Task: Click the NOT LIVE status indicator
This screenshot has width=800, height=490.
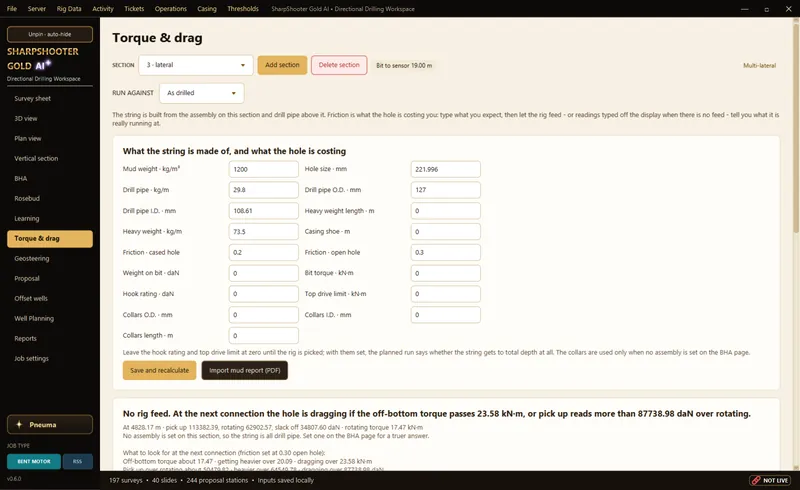Action: click(770, 480)
